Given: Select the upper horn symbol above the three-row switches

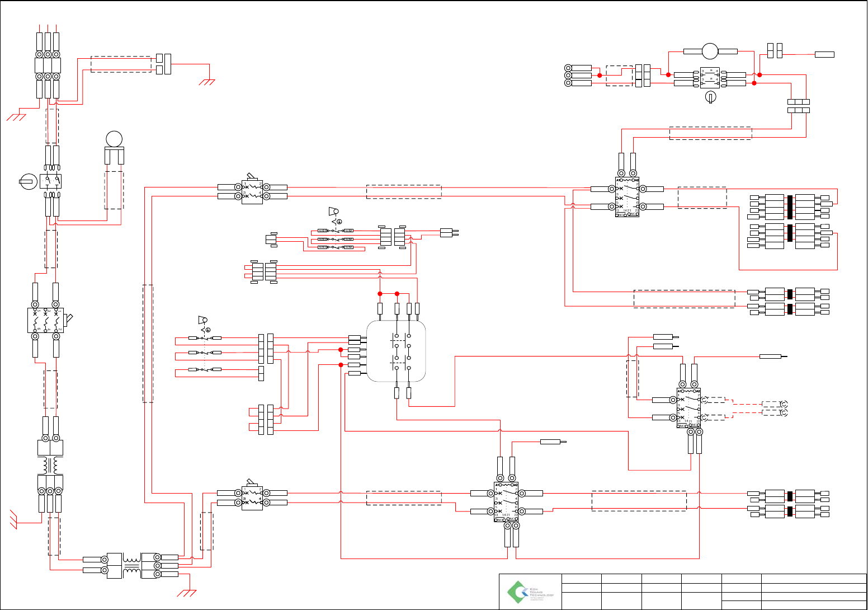Looking at the screenshot, I should coord(334,211).
